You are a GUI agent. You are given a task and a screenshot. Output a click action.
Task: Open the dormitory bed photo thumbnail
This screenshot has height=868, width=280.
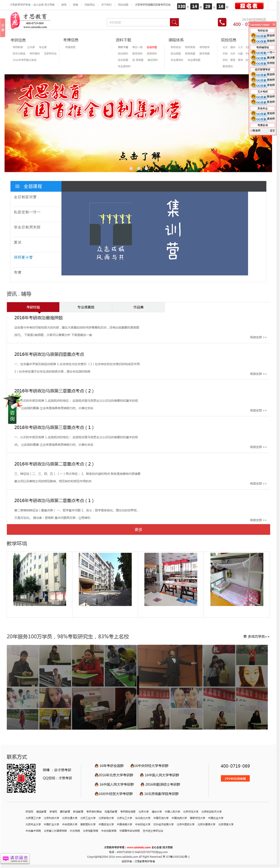click(237, 579)
